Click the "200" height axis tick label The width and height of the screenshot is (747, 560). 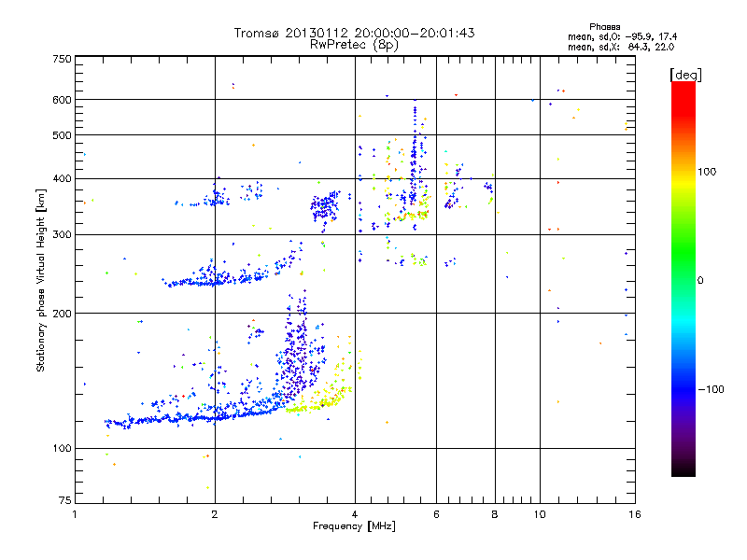62,313
